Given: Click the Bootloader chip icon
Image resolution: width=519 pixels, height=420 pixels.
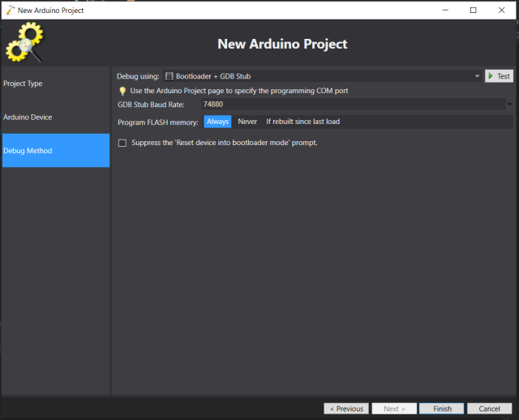Looking at the screenshot, I should pyautogui.click(x=169, y=76).
